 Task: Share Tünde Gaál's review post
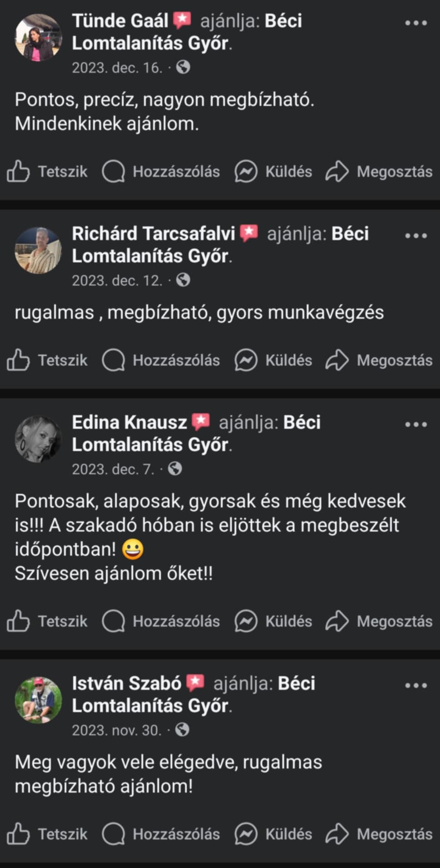pos(379,171)
